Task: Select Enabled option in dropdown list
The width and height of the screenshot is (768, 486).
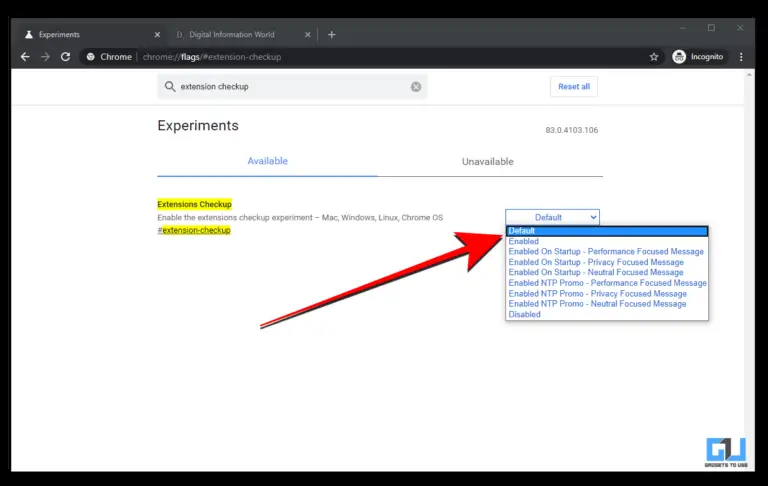Action: click(524, 241)
